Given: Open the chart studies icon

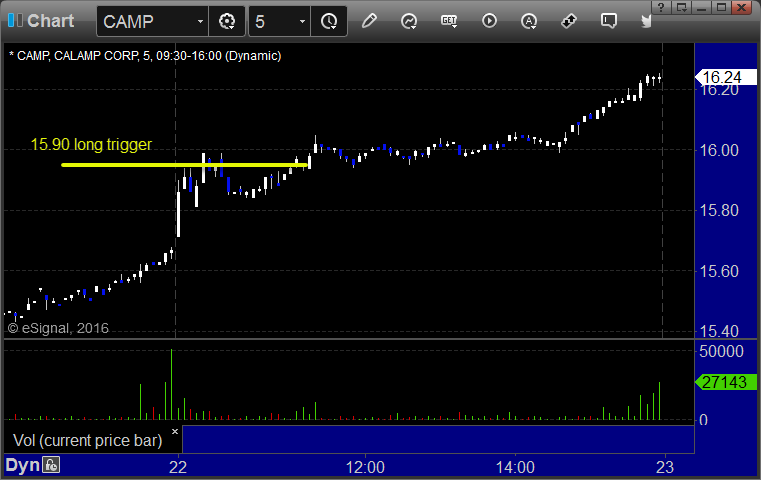Looking at the screenshot, I should click(x=409, y=21).
